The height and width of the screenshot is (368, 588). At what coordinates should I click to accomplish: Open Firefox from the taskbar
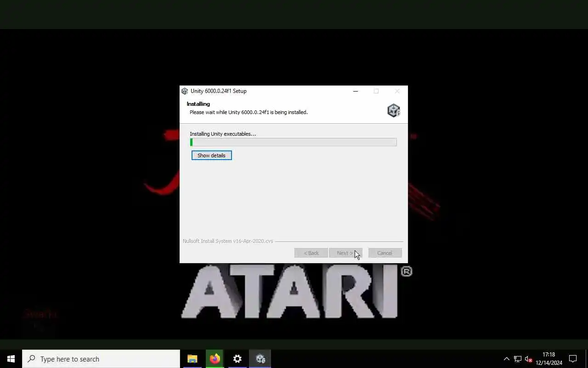215,359
